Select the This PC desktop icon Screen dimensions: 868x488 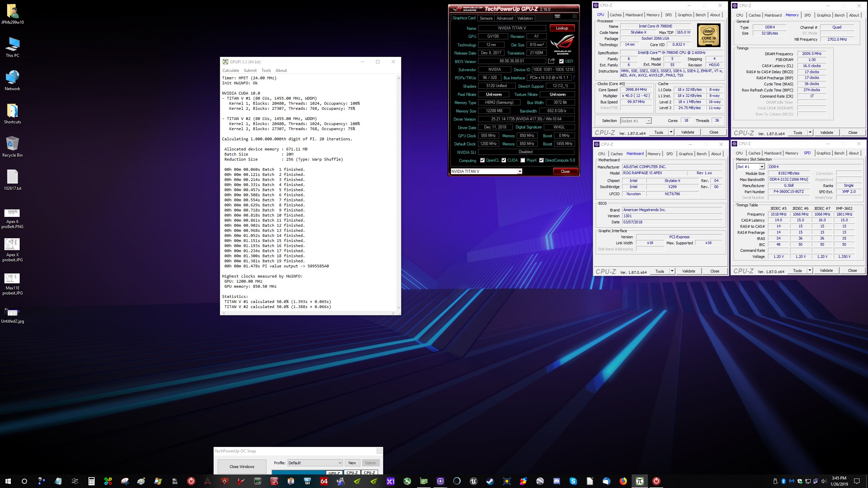pos(13,47)
